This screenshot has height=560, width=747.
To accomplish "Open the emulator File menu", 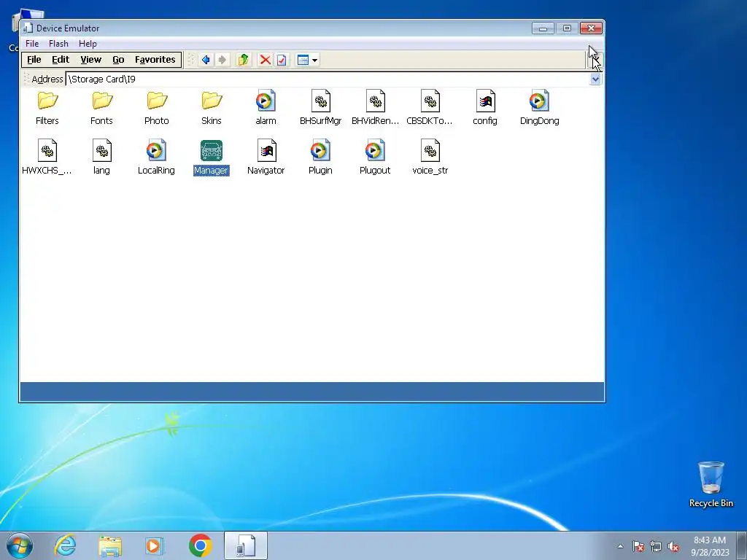I will (x=32, y=43).
